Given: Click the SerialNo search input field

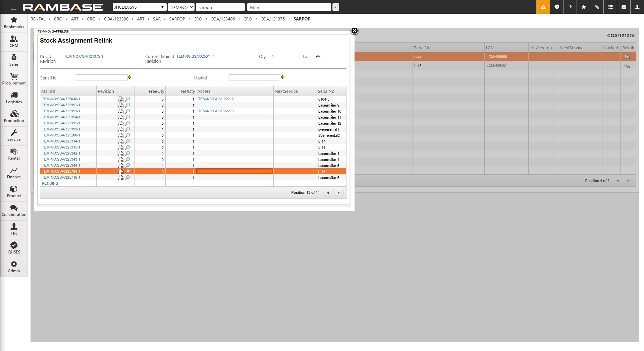Looking at the screenshot, I should (x=101, y=77).
